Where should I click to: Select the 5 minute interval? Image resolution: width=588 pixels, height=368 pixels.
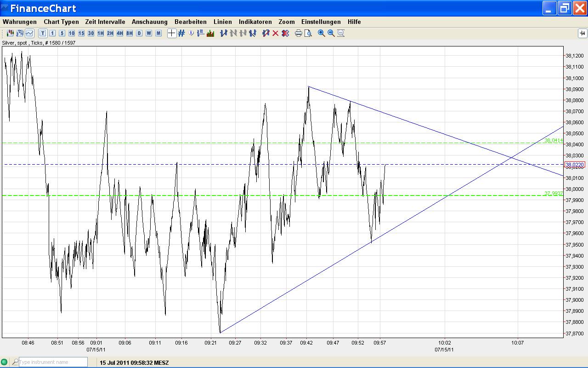[62, 33]
